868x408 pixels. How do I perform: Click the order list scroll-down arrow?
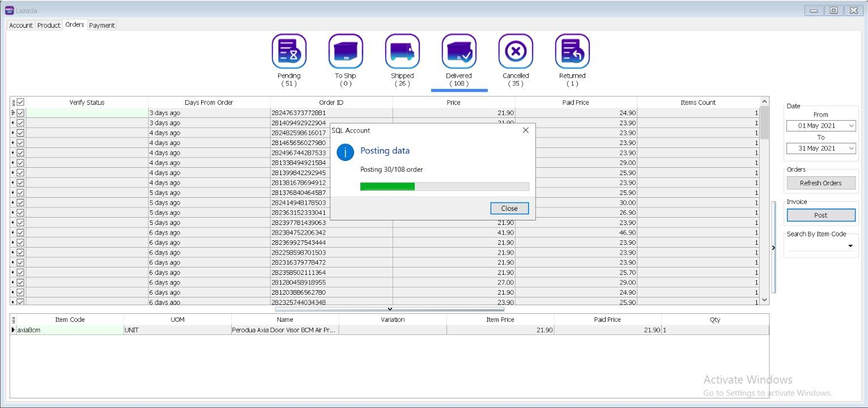pos(764,300)
